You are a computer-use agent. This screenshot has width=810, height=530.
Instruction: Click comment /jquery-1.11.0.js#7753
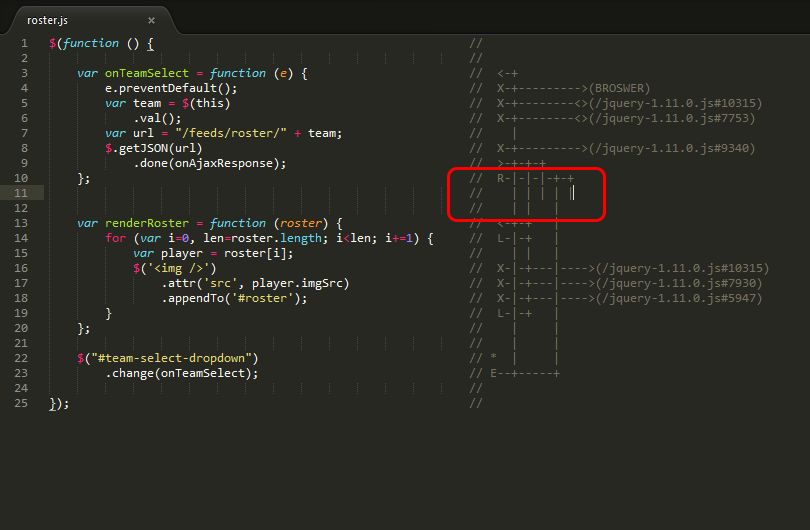tap(672, 118)
